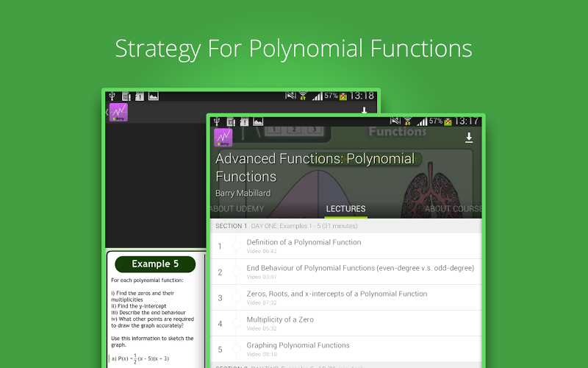This screenshot has height=368, width=588.
Task: Open lecture End Behaviour of Polynomial Functions
Action: coord(345,272)
